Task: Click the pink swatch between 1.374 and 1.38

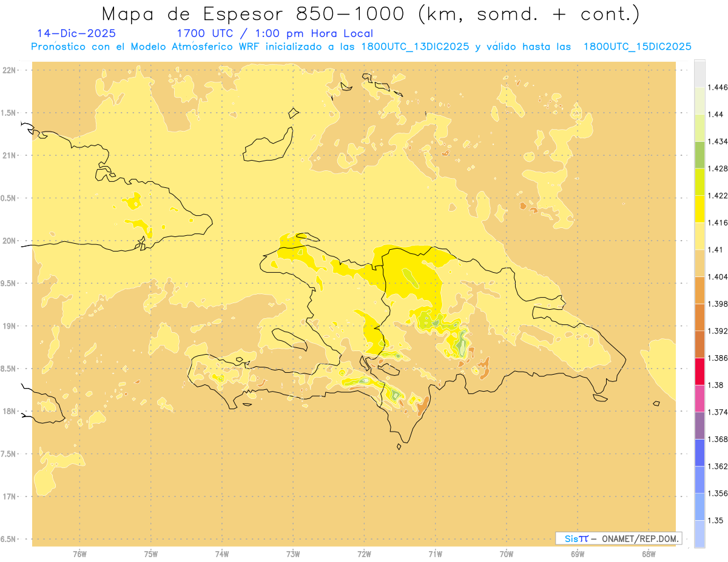Action: pos(699,399)
